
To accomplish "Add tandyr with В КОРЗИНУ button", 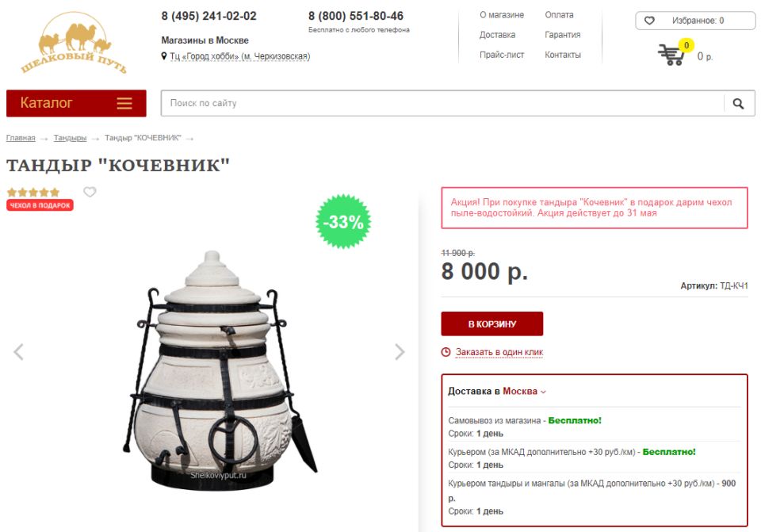I will (x=491, y=323).
